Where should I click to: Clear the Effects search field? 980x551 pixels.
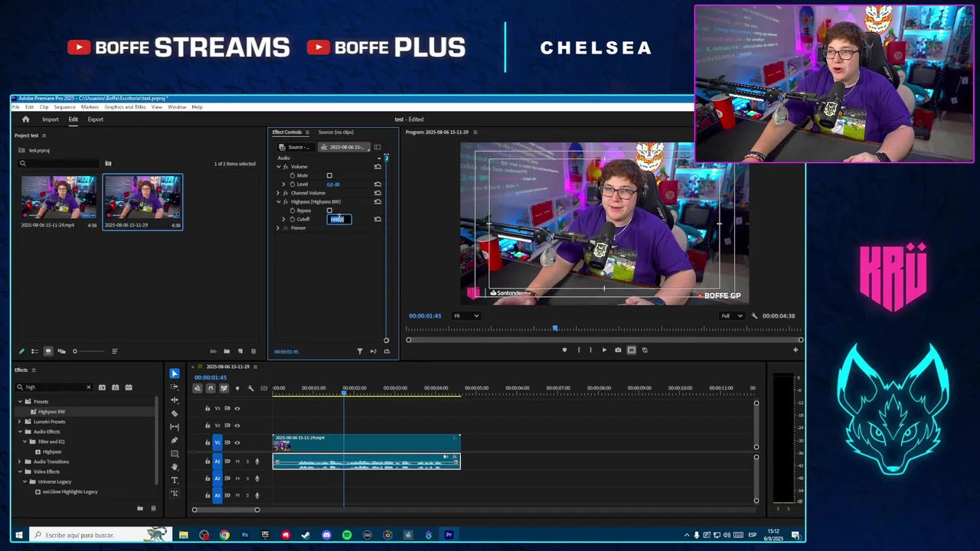tap(88, 387)
